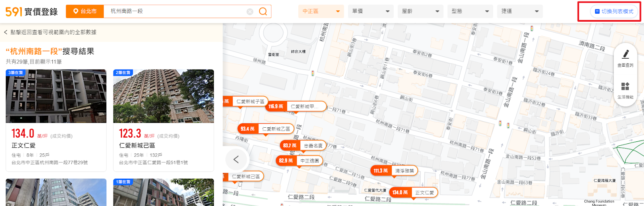Click the 134.0 萬/坪 price on 正文仁愛 card
Image resolution: width=644 pixels, height=206 pixels.
click(x=29, y=134)
